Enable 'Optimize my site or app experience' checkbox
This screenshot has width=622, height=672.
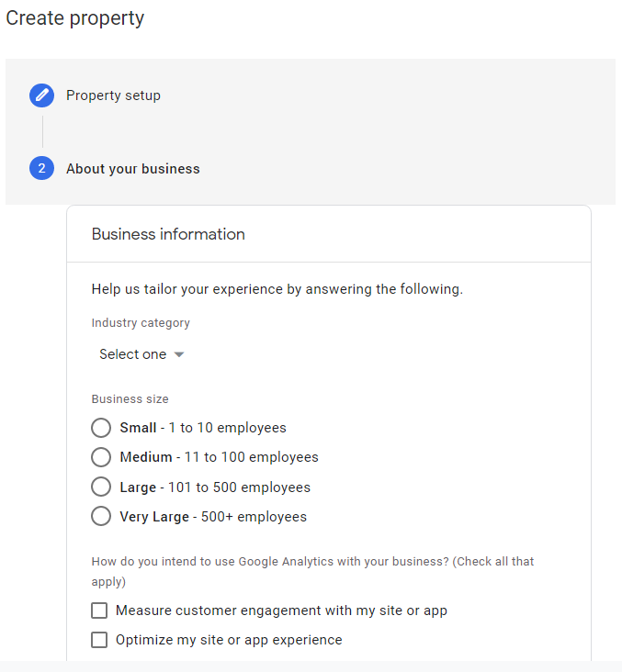[99, 640]
